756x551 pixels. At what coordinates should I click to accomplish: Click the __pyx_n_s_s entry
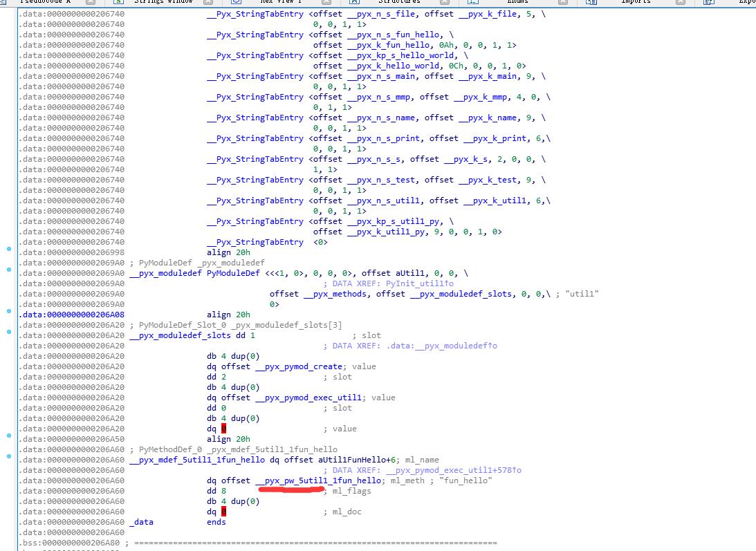pyautogui.click(x=374, y=159)
